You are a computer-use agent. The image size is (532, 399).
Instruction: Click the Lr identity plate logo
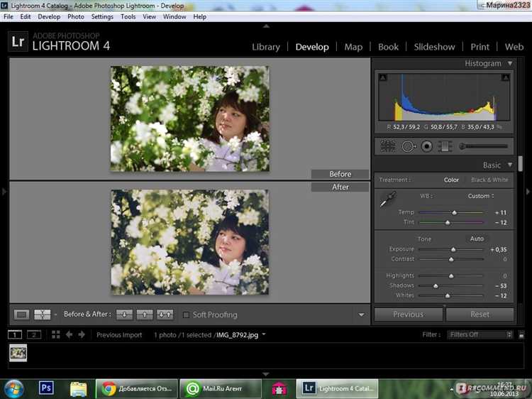coord(18,42)
